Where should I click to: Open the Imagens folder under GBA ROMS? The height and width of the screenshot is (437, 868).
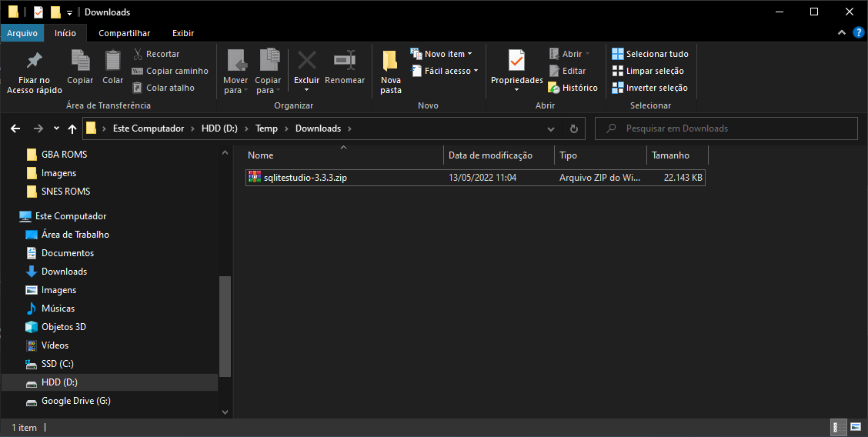click(58, 173)
